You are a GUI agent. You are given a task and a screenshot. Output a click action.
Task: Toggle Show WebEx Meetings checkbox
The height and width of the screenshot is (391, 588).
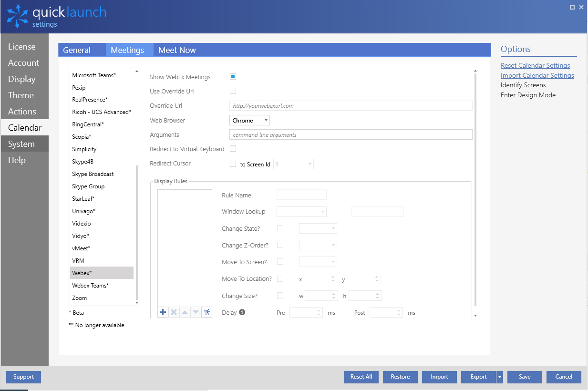[x=233, y=76]
